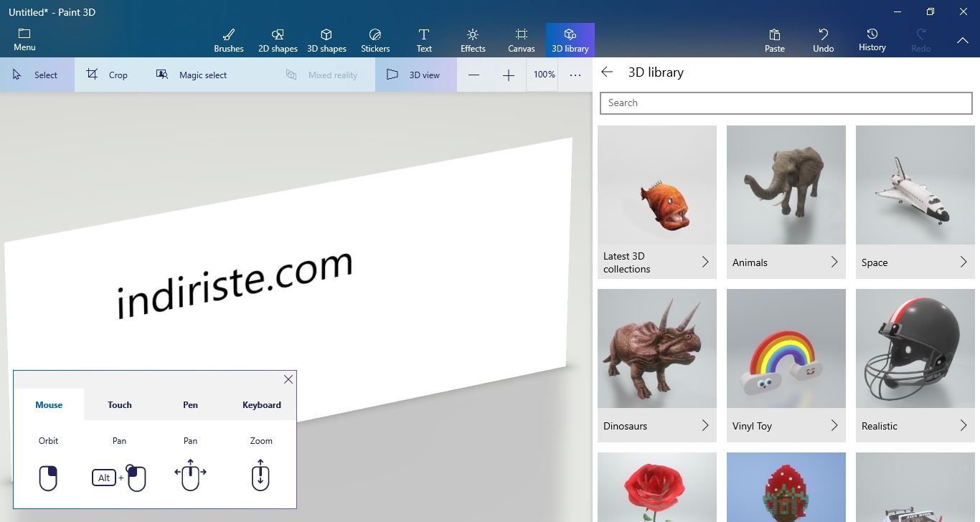The height and width of the screenshot is (522, 980).
Task: Close the 3D view controls popup
Action: click(x=288, y=379)
